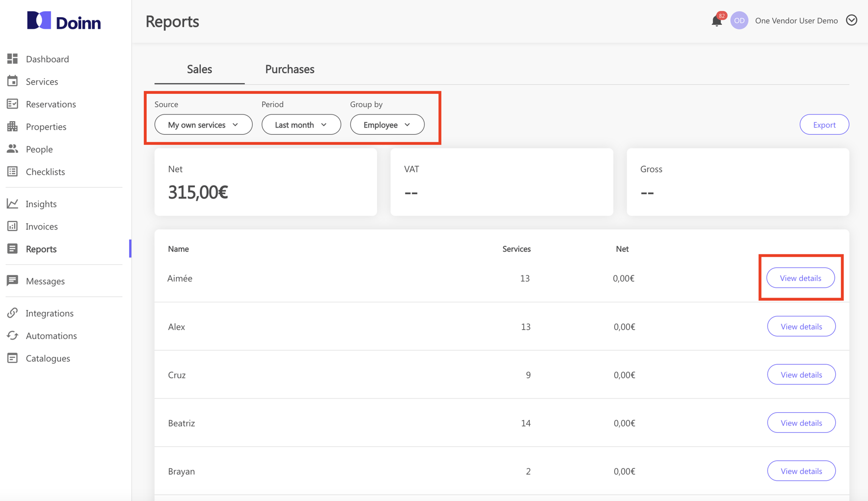Open the Group by Employee dropdown
Viewport: 868px width, 501px height.
point(387,125)
